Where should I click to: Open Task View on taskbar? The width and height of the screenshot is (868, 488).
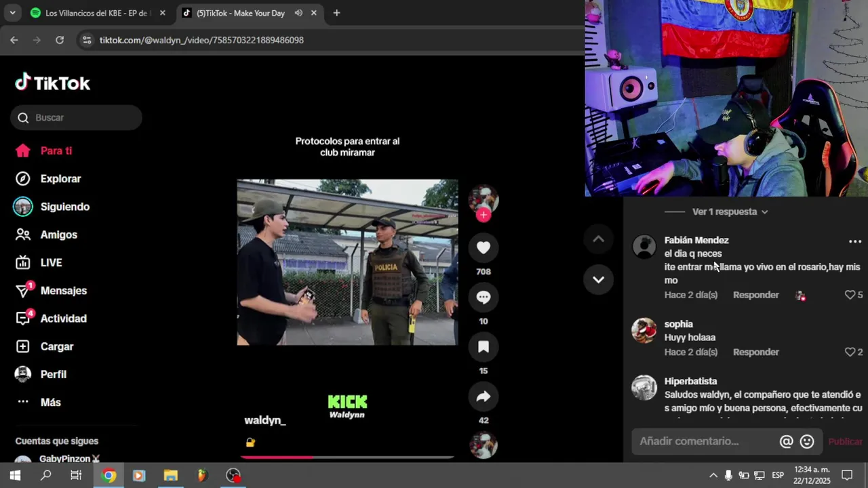pos(76,476)
